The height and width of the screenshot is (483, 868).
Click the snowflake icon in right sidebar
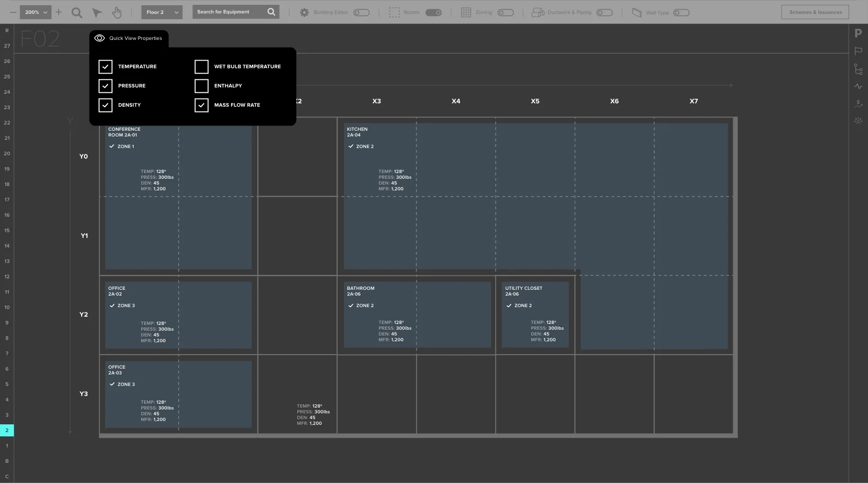pyautogui.click(x=858, y=121)
